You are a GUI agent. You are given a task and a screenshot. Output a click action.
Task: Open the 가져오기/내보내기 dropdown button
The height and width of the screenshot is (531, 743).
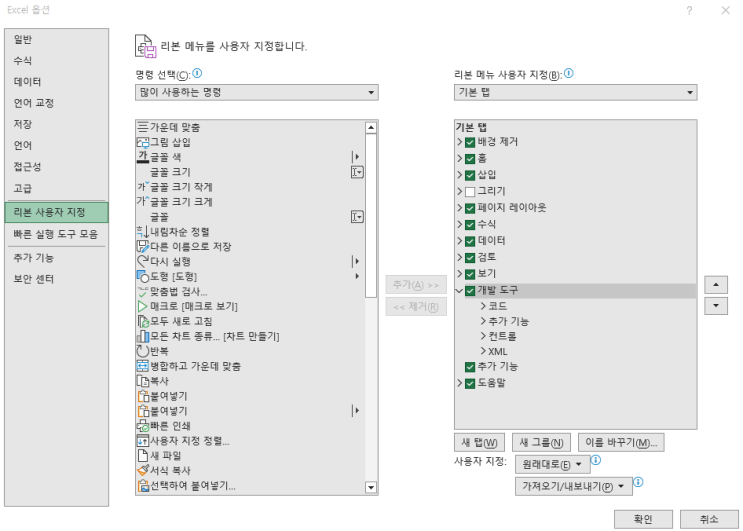coord(574,486)
